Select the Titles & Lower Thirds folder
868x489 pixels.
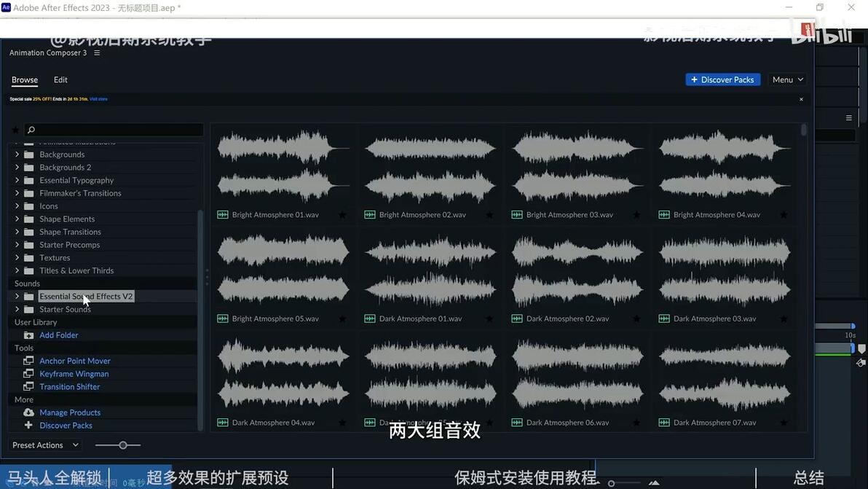click(x=76, y=271)
